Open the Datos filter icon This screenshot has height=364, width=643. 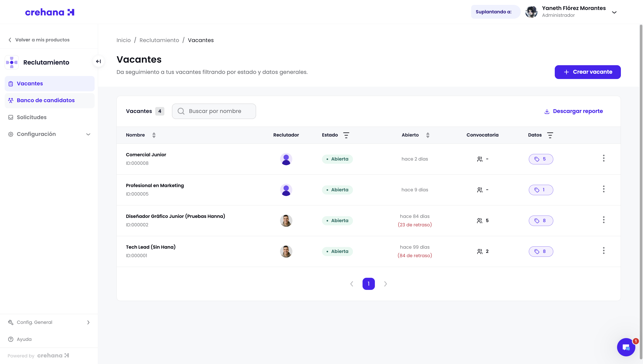550,135
